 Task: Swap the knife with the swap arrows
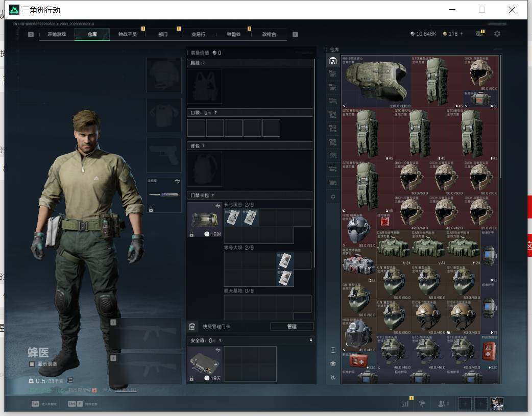click(x=177, y=181)
